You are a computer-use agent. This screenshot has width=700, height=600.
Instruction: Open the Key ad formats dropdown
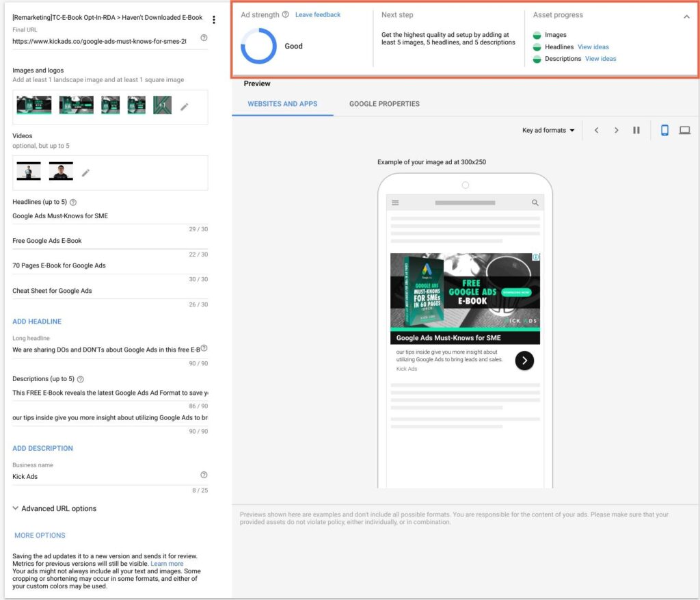tap(548, 130)
